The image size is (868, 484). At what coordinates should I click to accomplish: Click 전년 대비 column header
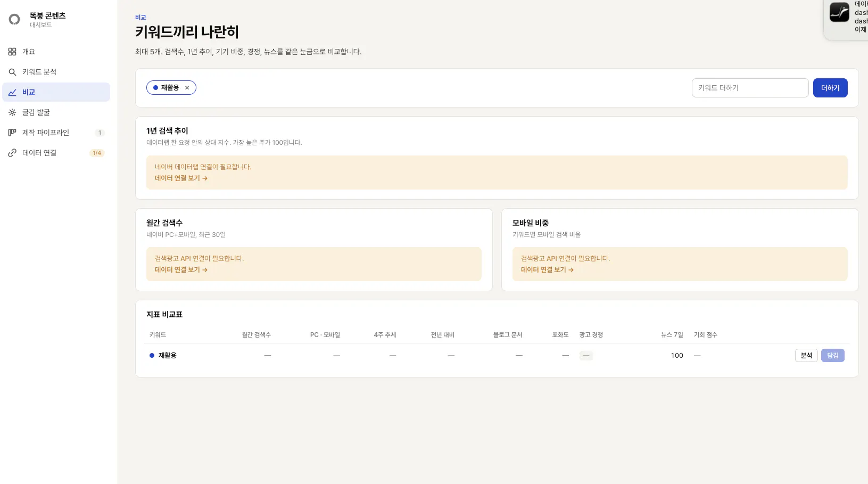(x=443, y=335)
